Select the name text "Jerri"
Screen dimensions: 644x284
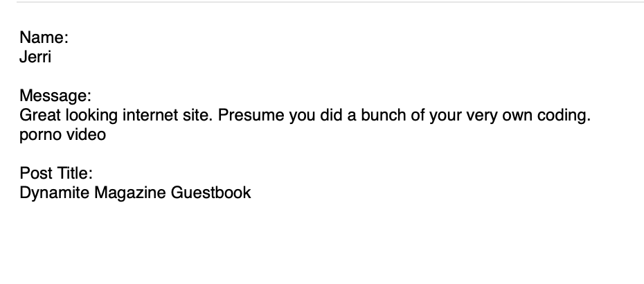tap(35, 57)
